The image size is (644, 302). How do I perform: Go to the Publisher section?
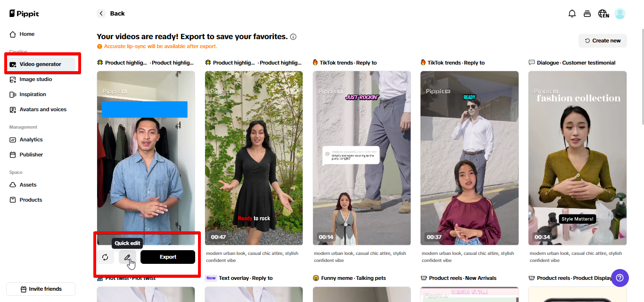tap(31, 155)
